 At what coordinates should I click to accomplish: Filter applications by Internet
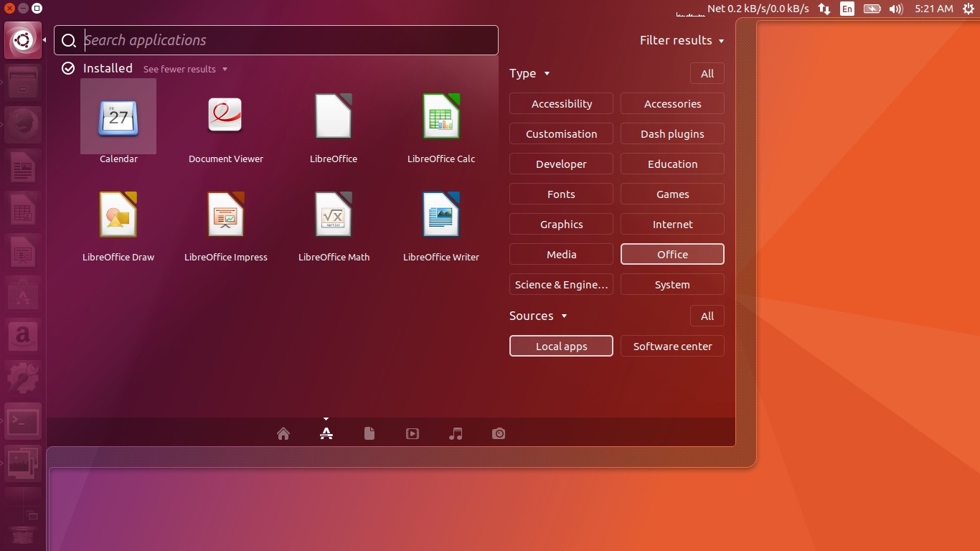coord(672,224)
